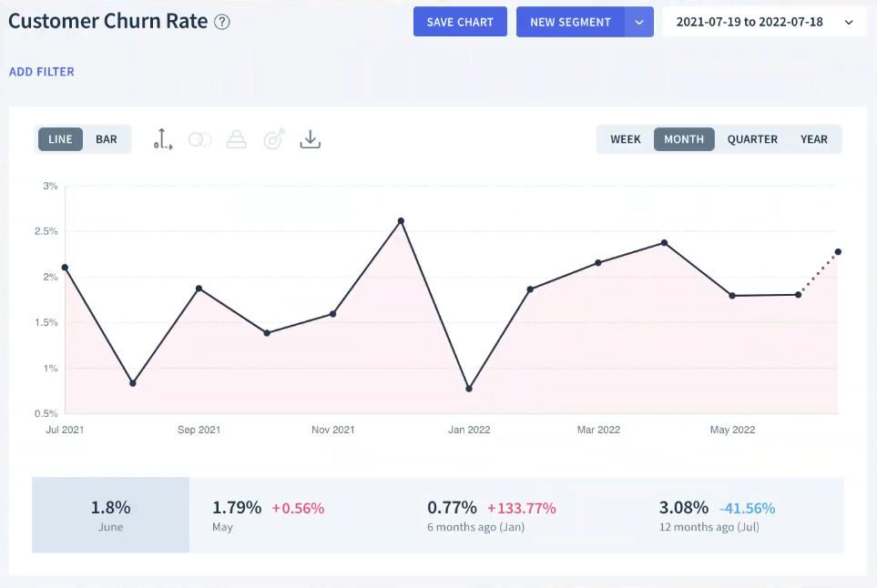Open the date range dropdown

pyautogui.click(x=765, y=22)
